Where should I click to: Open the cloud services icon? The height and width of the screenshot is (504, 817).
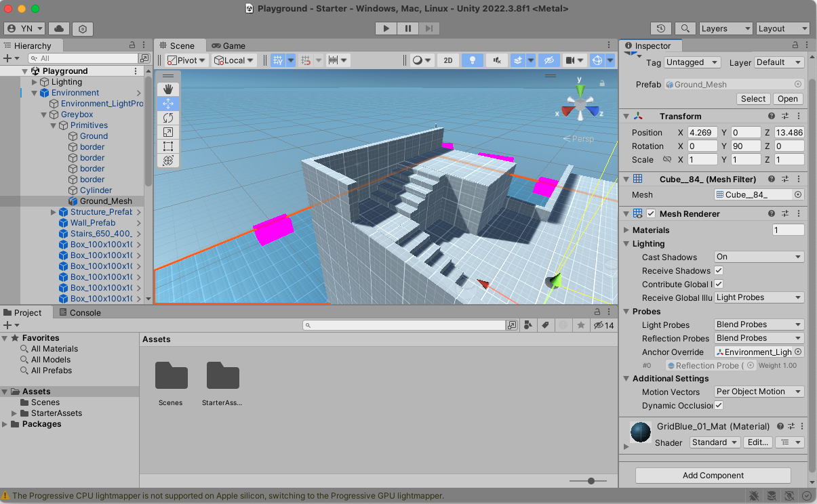pyautogui.click(x=60, y=28)
